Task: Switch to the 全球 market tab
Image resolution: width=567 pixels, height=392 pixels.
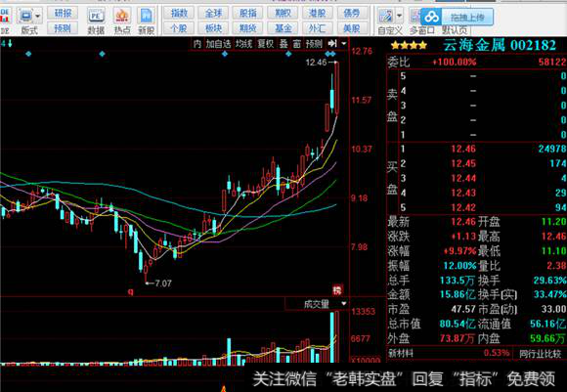Action: (213, 14)
